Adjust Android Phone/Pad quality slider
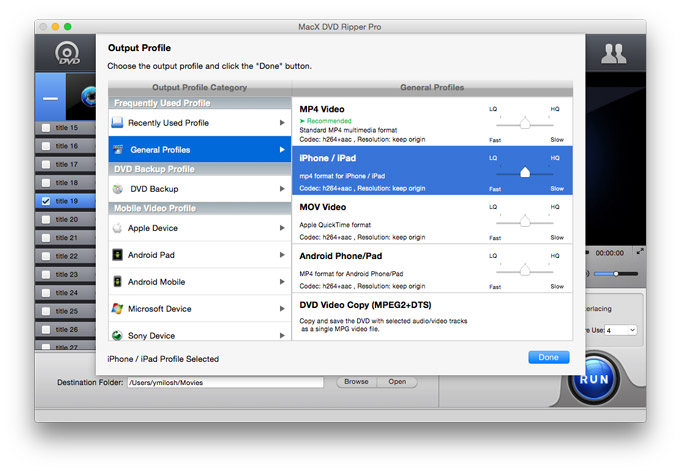This screenshot has height=471, width=680. pyautogui.click(x=525, y=270)
